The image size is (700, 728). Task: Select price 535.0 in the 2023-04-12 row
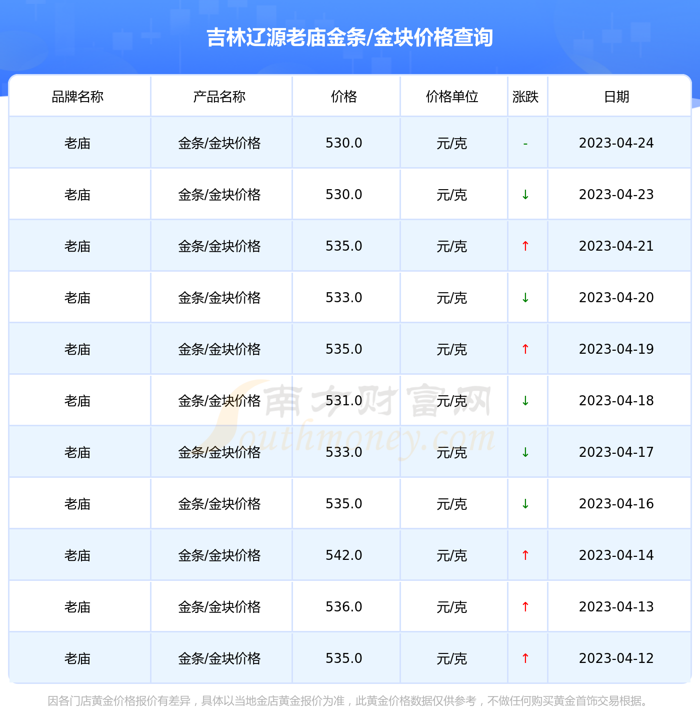[344, 658]
